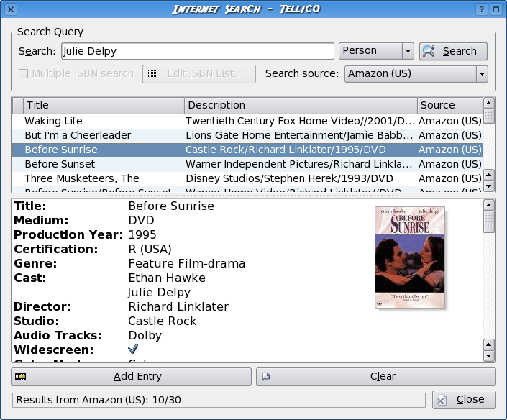
Task: Select the But I'm a Cheerleader row
Action: (247, 135)
